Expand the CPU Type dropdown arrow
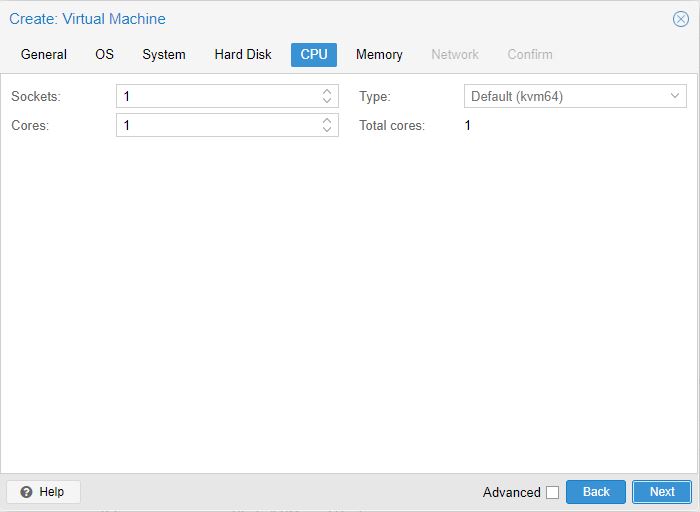Image resolution: width=700 pixels, height=512 pixels. 675,97
